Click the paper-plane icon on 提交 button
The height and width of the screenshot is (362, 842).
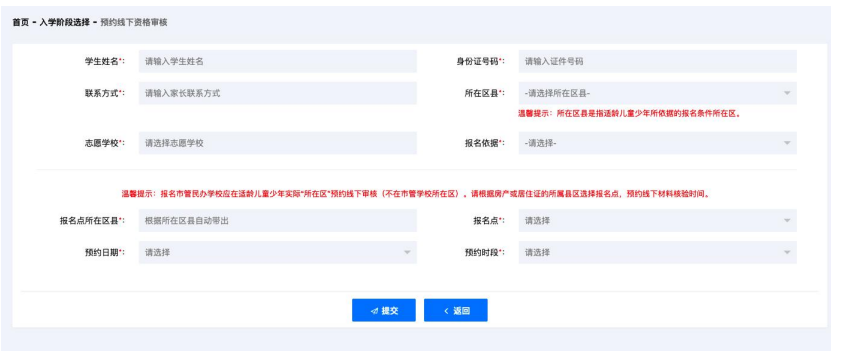pyautogui.click(x=374, y=311)
